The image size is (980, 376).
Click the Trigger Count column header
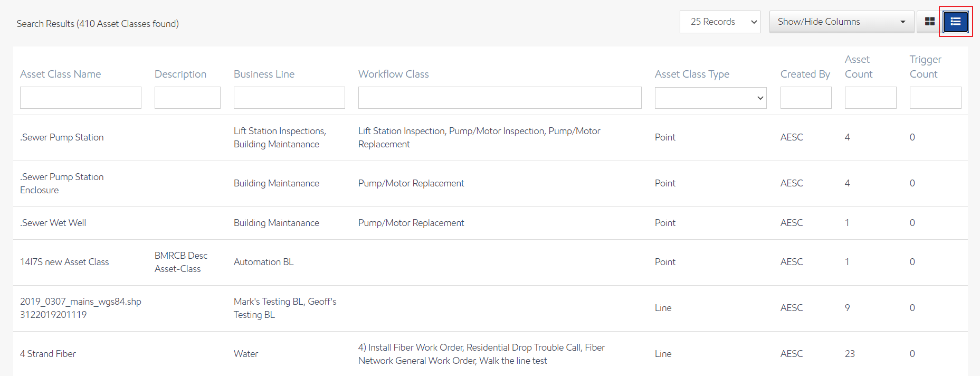925,67
